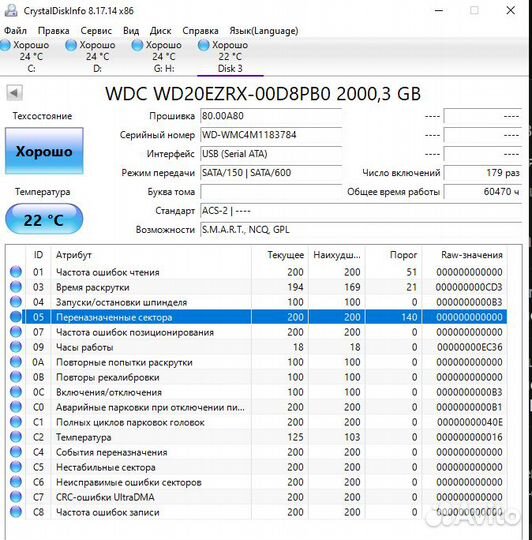The image size is (532, 540).
Task: Click status icon for attribute 05
Action: [x=16, y=317]
